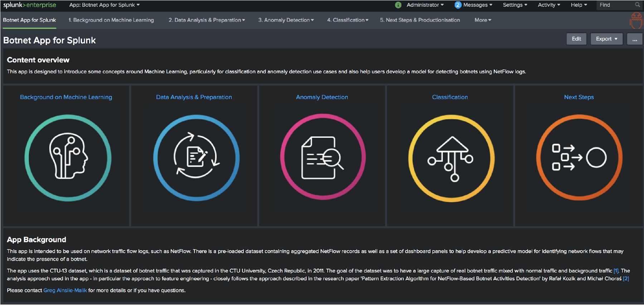Click the Botnet app robot logo icon
644x306 pixels.
(x=636, y=21)
